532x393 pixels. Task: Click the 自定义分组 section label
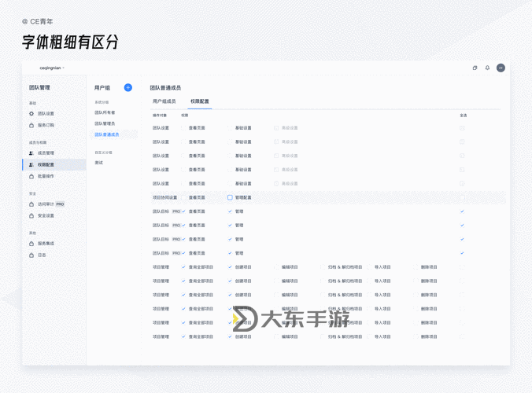pyautogui.click(x=103, y=152)
